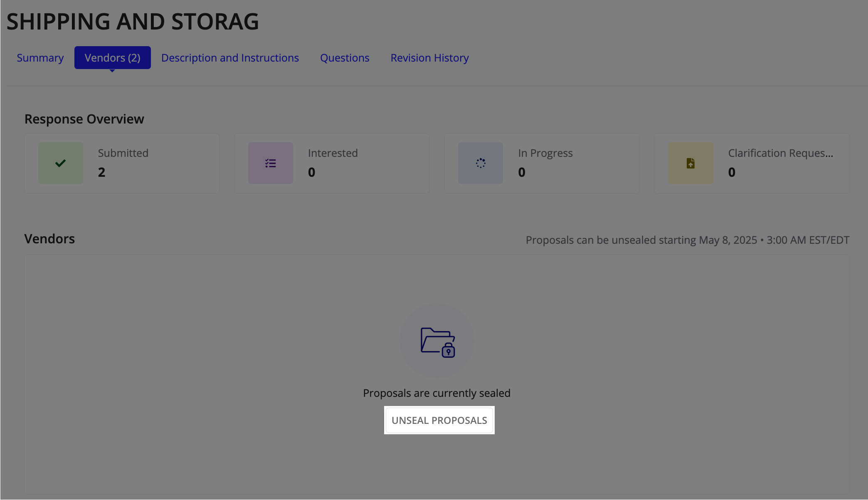Click the Vendors section heading
This screenshot has width=868, height=500.
pos(49,239)
